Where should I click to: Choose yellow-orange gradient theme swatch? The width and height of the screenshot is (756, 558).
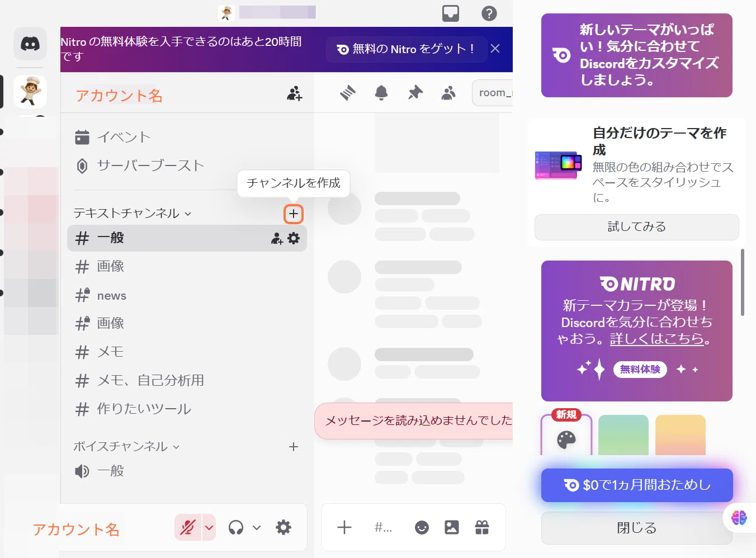(681, 435)
